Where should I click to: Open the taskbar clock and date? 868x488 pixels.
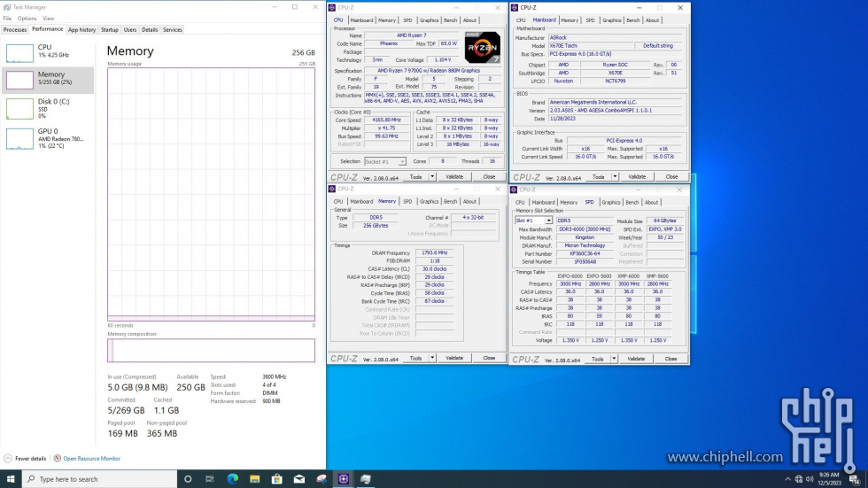(829, 478)
